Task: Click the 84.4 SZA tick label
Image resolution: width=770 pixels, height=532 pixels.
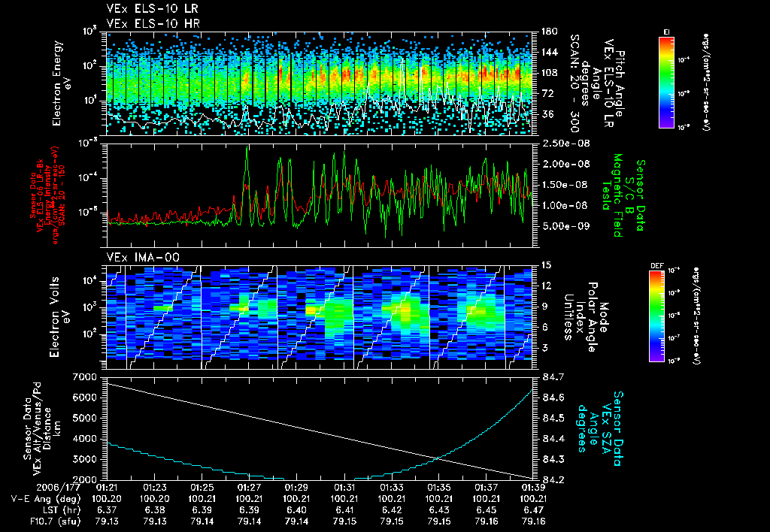Action: click(x=553, y=439)
